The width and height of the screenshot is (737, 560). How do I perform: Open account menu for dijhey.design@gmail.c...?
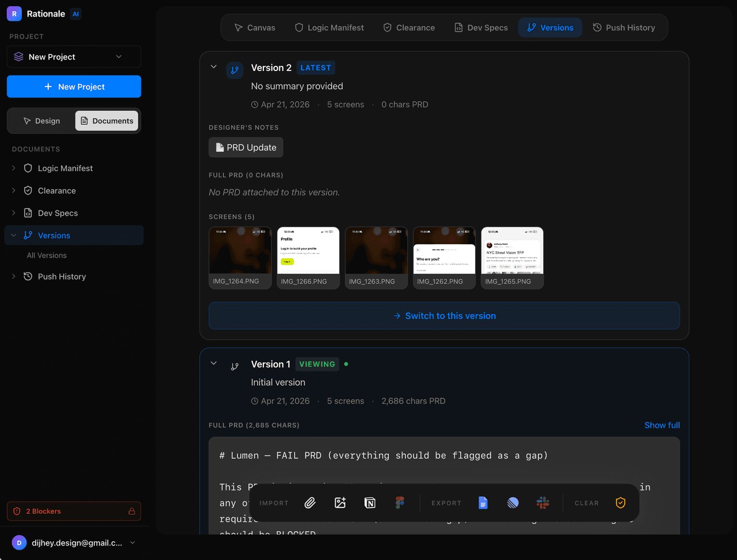[74, 543]
